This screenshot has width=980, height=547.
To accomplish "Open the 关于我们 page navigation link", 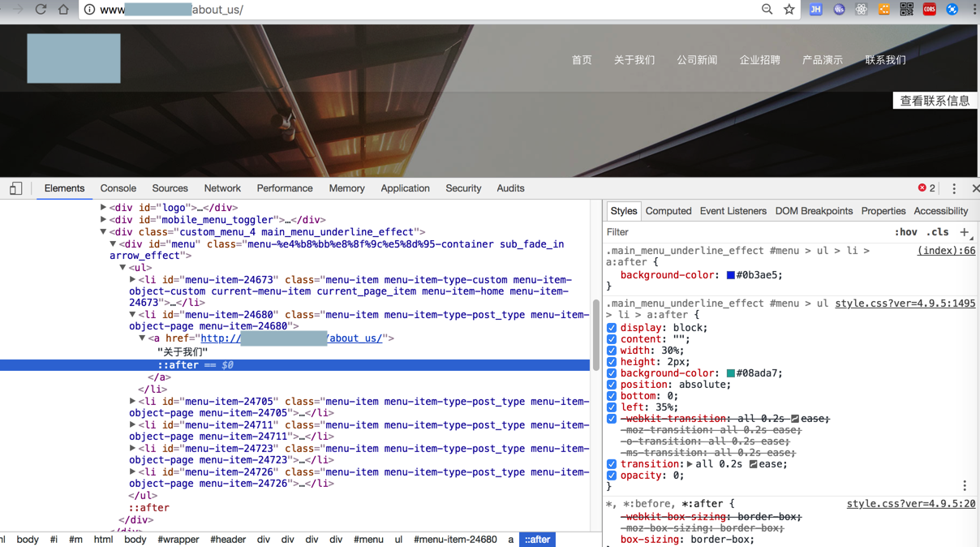I will (634, 60).
